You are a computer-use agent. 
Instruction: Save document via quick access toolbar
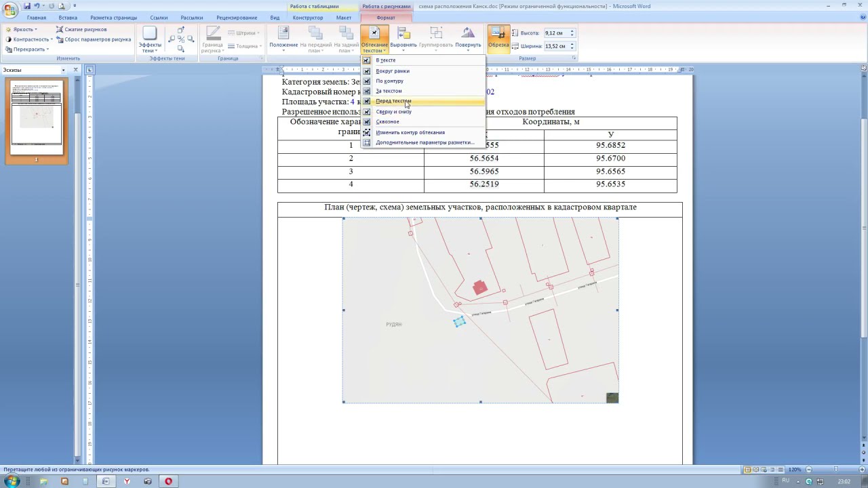[27, 6]
